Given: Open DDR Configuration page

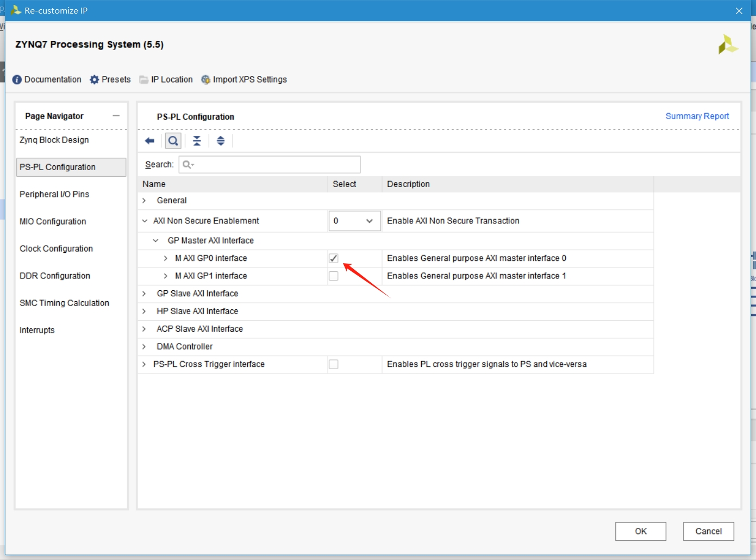Looking at the screenshot, I should coord(55,276).
